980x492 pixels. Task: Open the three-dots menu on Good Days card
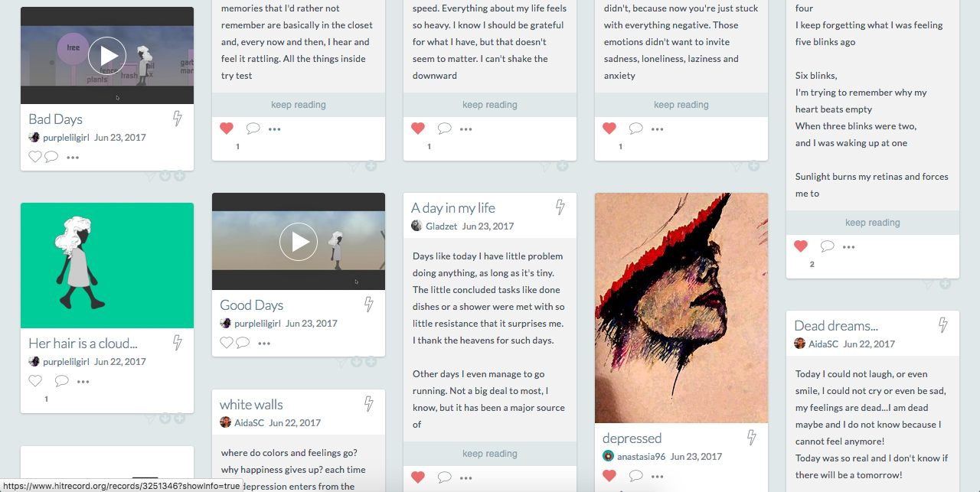264,344
